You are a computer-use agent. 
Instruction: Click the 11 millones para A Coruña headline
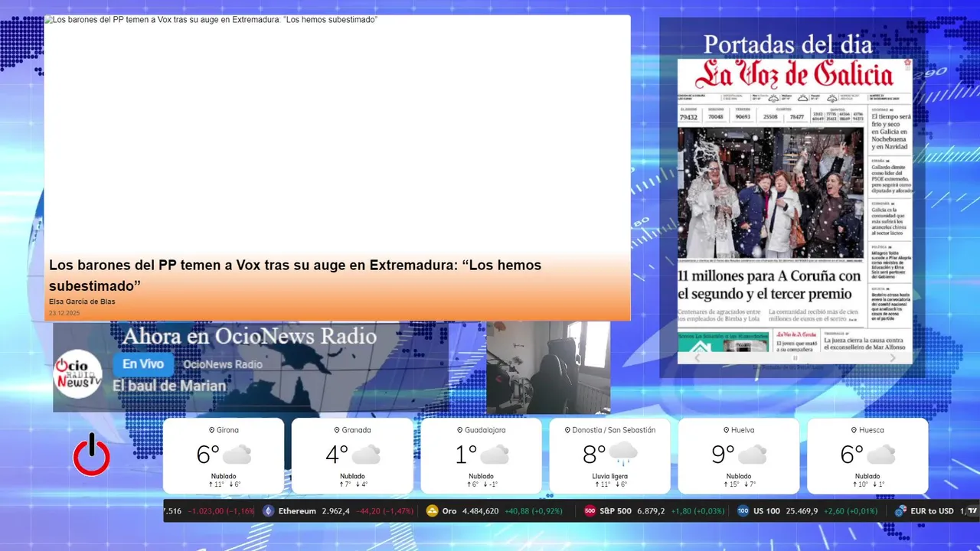click(769, 285)
